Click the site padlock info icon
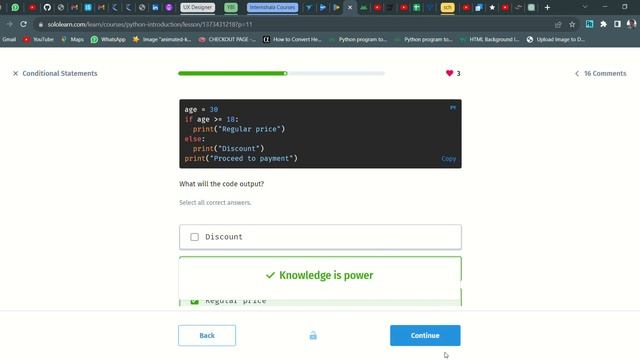Image resolution: width=640 pixels, height=360 pixels. [x=40, y=24]
